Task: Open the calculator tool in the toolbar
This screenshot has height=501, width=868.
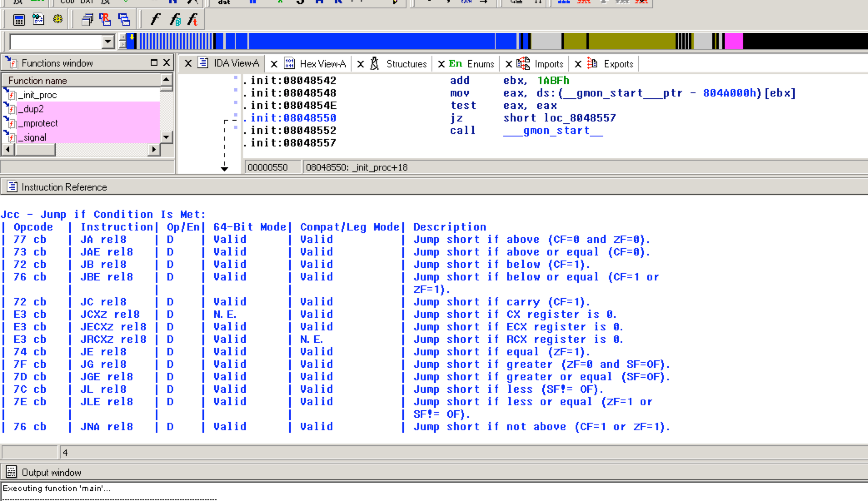Action: coord(19,19)
